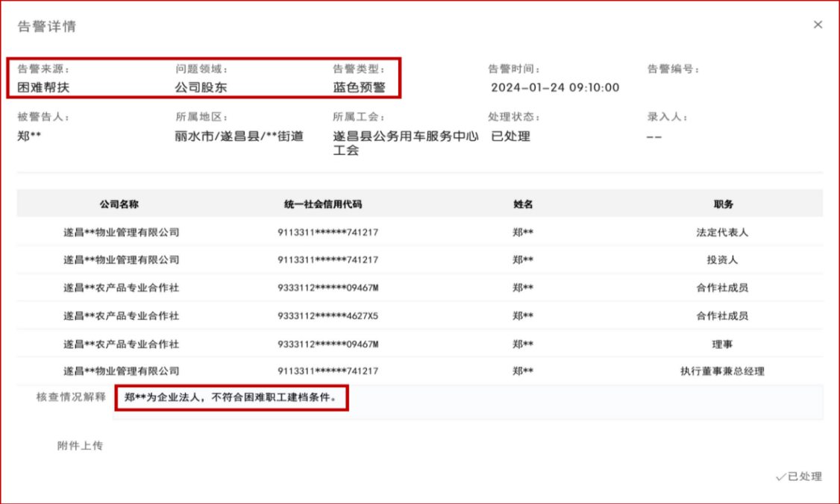Click the 公司名称 column header
The width and height of the screenshot is (840, 504).
120,204
